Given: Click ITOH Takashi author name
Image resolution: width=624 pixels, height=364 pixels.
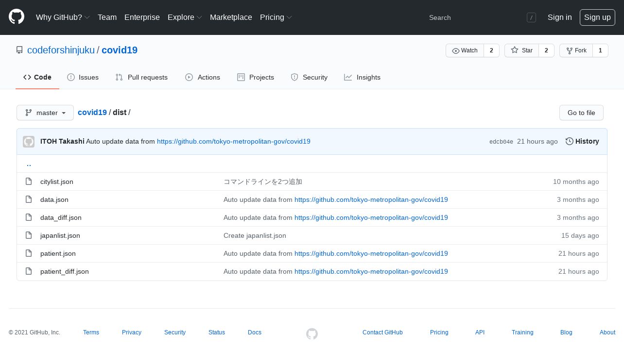Looking at the screenshot, I should (62, 141).
